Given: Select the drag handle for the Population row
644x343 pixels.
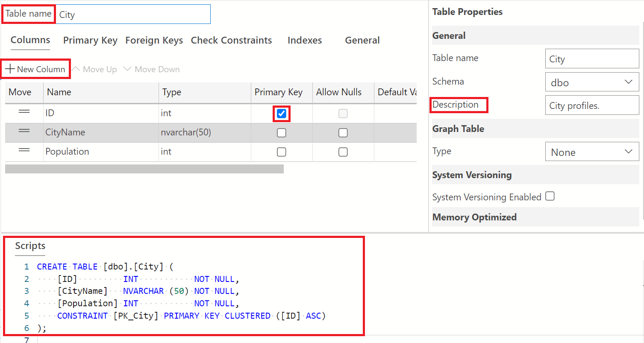Looking at the screenshot, I should 24,152.
